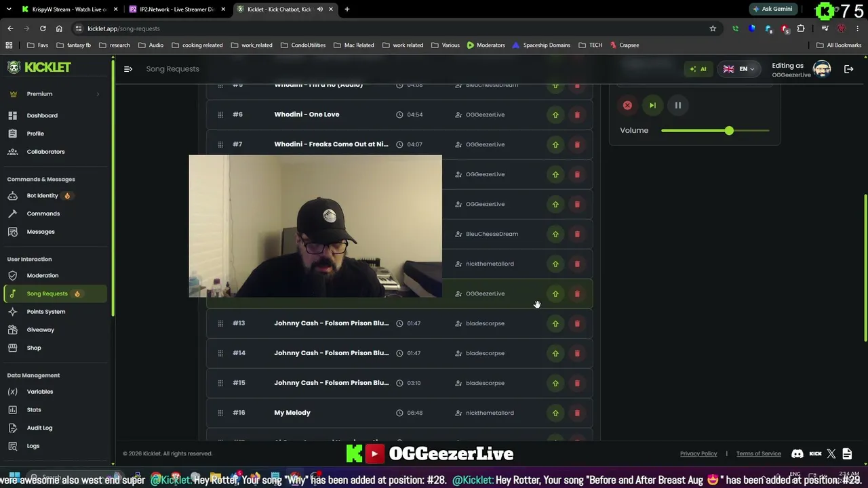Select Song Requests in the sidebar
868x488 pixels.
click(x=54, y=293)
